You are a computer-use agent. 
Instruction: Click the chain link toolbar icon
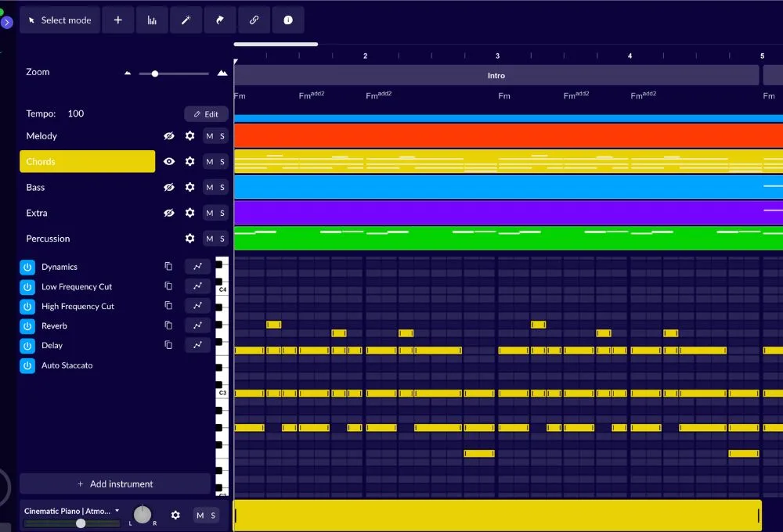coord(254,20)
